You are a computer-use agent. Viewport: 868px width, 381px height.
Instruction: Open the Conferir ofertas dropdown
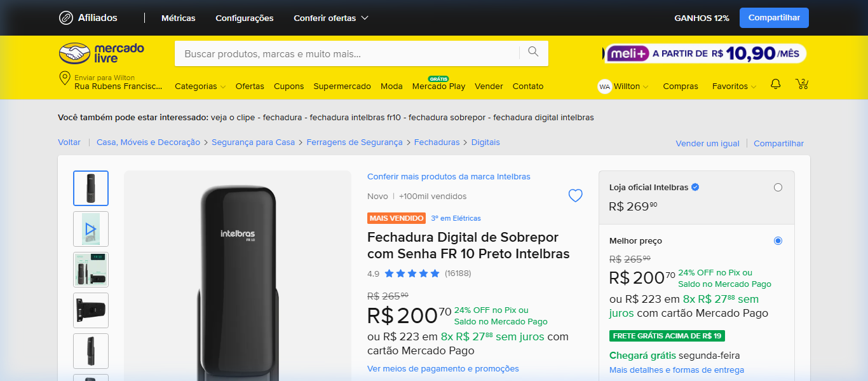[330, 18]
